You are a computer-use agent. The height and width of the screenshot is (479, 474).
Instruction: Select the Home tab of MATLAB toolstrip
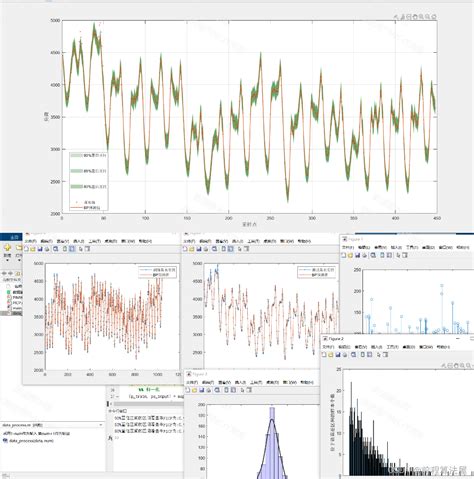(14, 237)
